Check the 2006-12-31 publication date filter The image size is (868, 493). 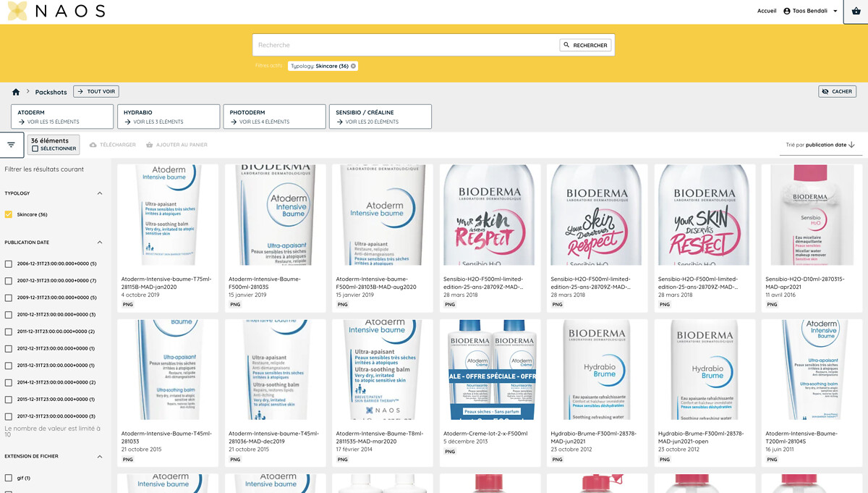[x=9, y=264]
